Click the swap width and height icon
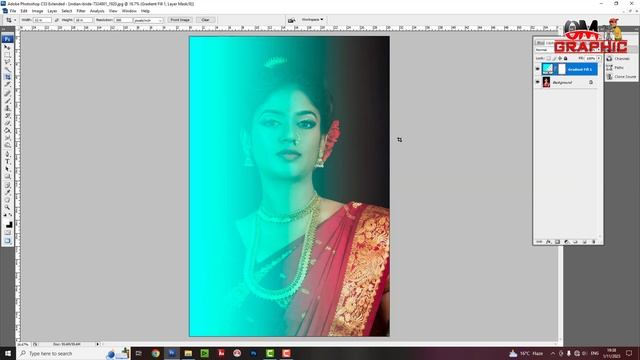Screen dimensions: 640x360 coord(56,20)
